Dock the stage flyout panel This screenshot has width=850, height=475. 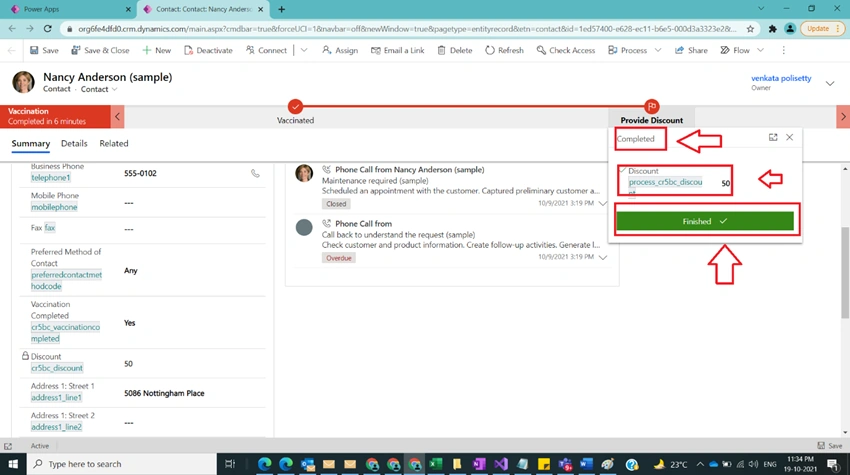[773, 138]
